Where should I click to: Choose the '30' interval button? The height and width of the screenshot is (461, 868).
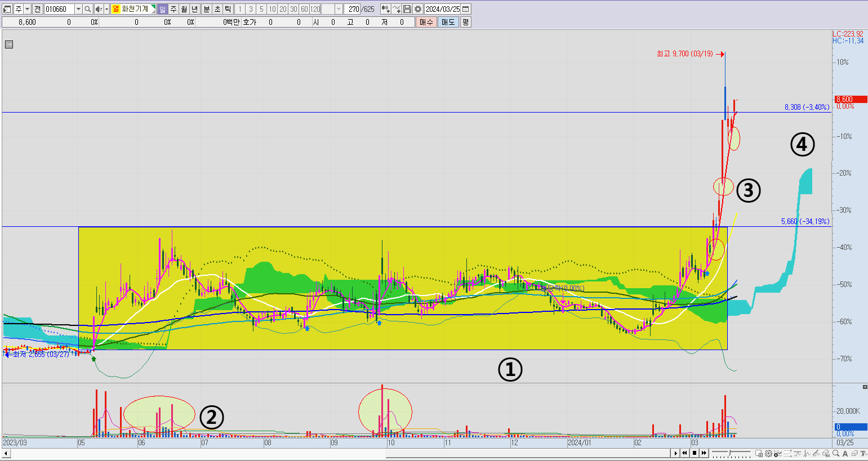point(293,9)
